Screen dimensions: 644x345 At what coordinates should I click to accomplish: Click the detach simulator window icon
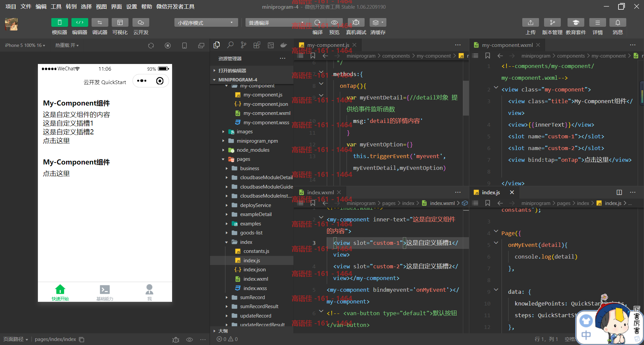click(x=201, y=46)
